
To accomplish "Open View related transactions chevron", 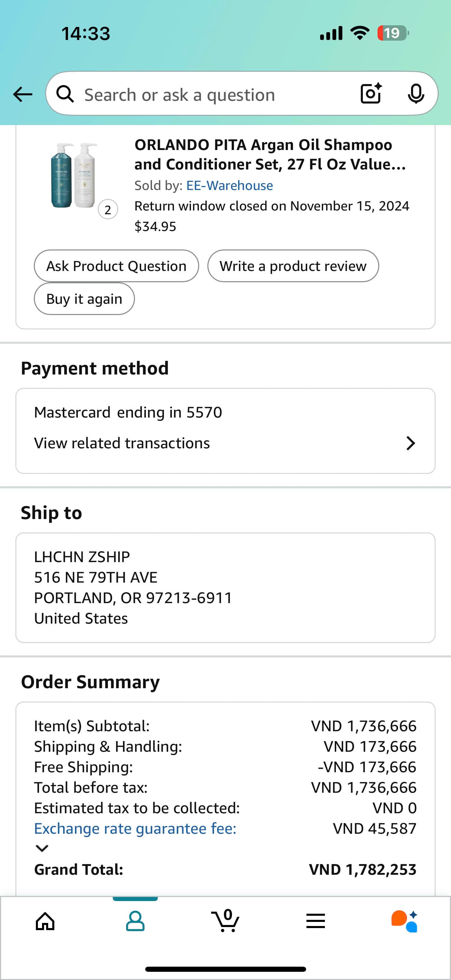I will [410, 443].
